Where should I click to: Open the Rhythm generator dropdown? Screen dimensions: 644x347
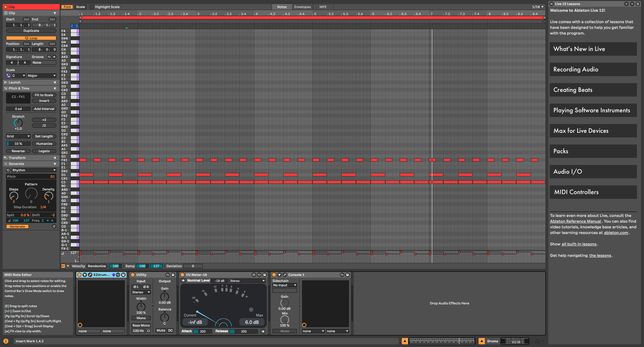(x=34, y=170)
